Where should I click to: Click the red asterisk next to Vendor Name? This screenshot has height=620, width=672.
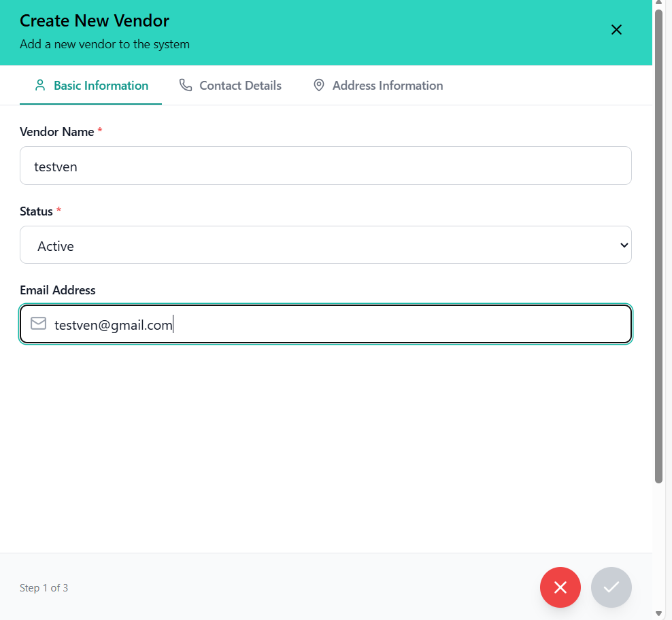pos(99,131)
